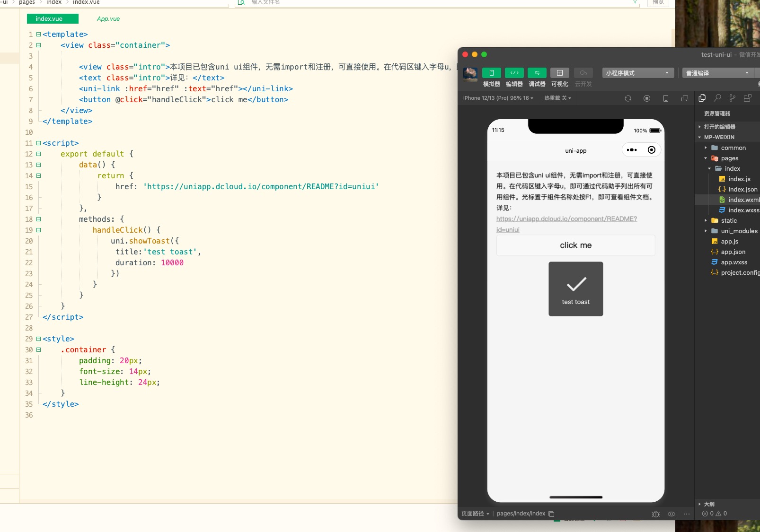
Task: Click the 'click me' button in simulator
Action: [x=575, y=245]
